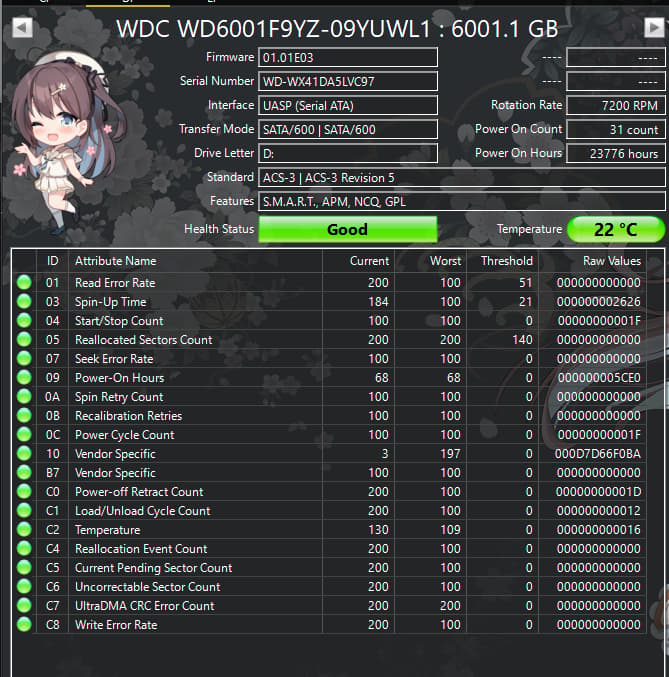Screen dimensions: 669x677
Task: Click status icon for Power-On Hours row
Action: (x=24, y=377)
